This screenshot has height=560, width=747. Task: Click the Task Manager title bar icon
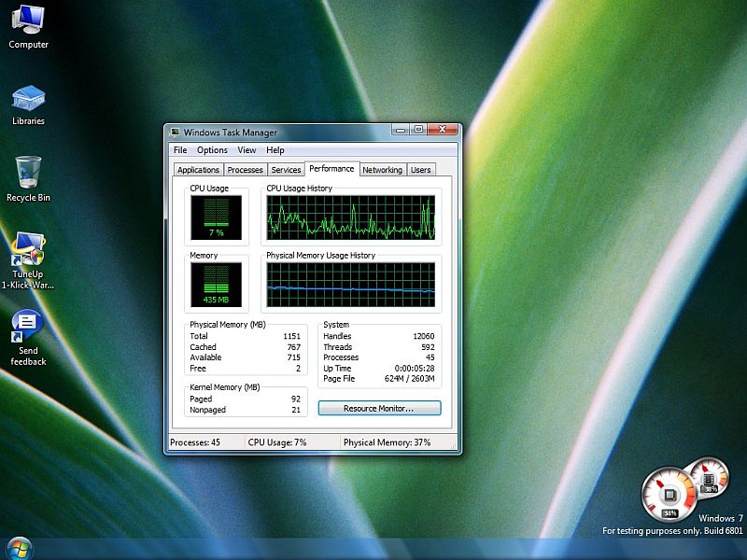(x=175, y=132)
